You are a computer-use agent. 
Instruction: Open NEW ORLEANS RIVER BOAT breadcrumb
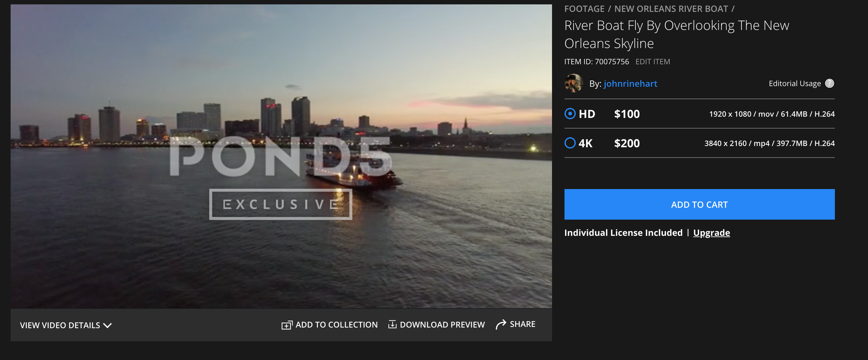pyautogui.click(x=671, y=9)
